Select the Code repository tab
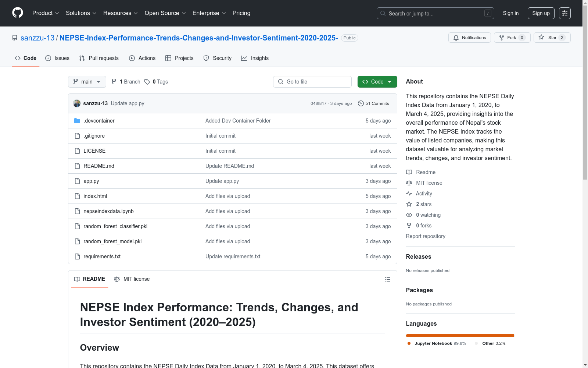The width and height of the screenshot is (588, 368). (x=26, y=58)
